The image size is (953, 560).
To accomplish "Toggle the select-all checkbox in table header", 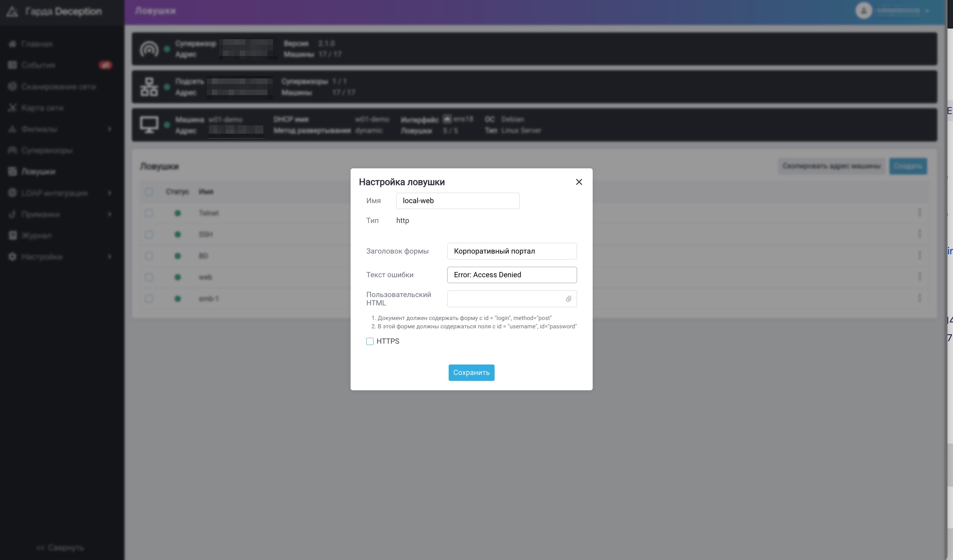I will (x=149, y=192).
